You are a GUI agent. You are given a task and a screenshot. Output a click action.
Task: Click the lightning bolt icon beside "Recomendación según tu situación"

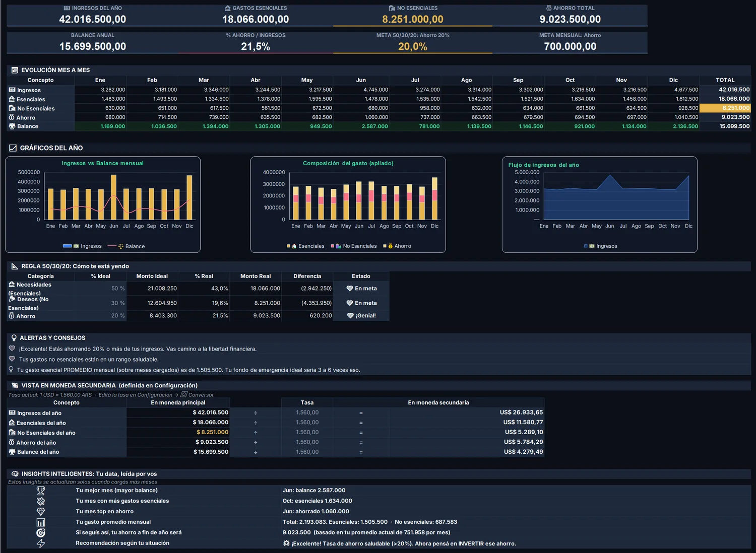(41, 543)
